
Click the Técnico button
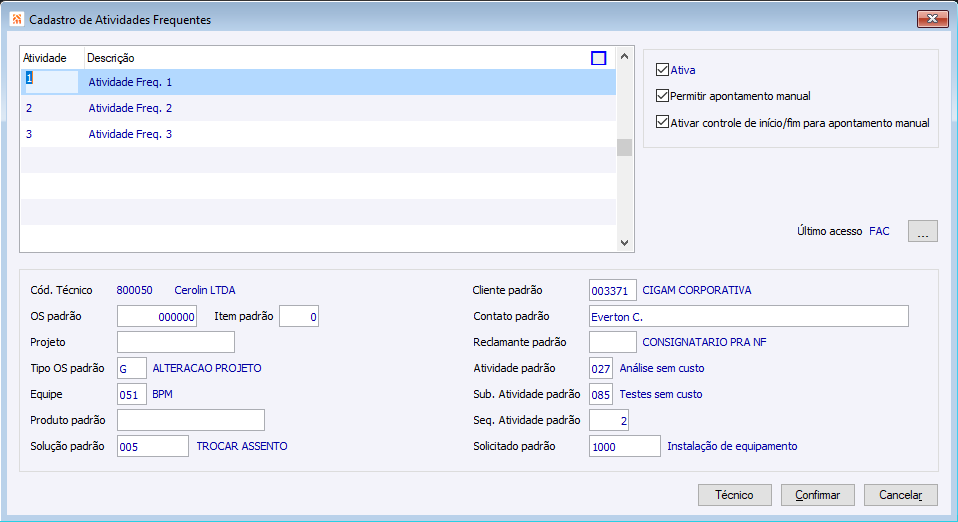[x=734, y=494]
